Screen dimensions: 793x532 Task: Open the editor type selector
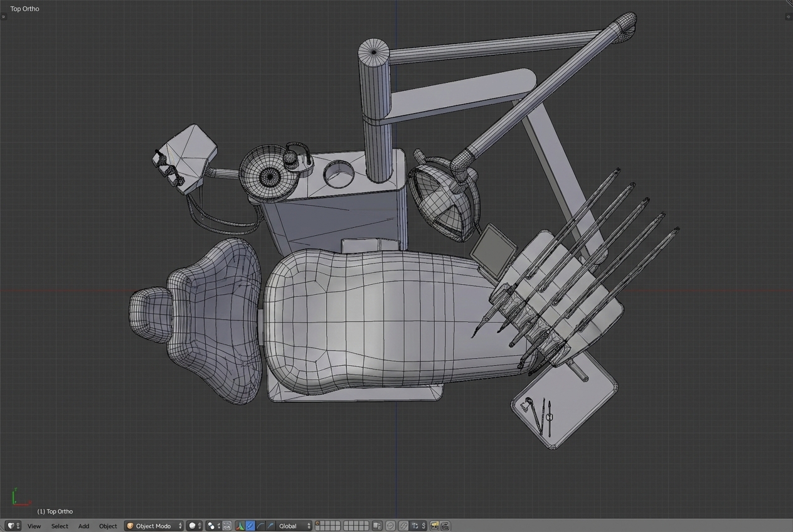(x=13, y=526)
